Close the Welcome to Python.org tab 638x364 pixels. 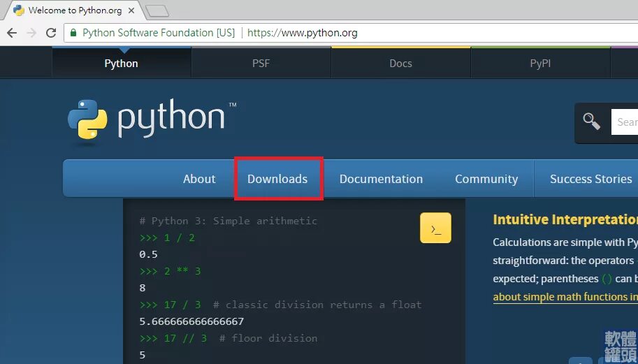(131, 10)
